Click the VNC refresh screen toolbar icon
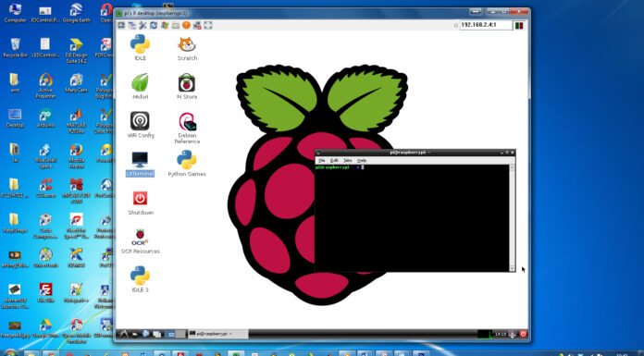 coord(154,26)
